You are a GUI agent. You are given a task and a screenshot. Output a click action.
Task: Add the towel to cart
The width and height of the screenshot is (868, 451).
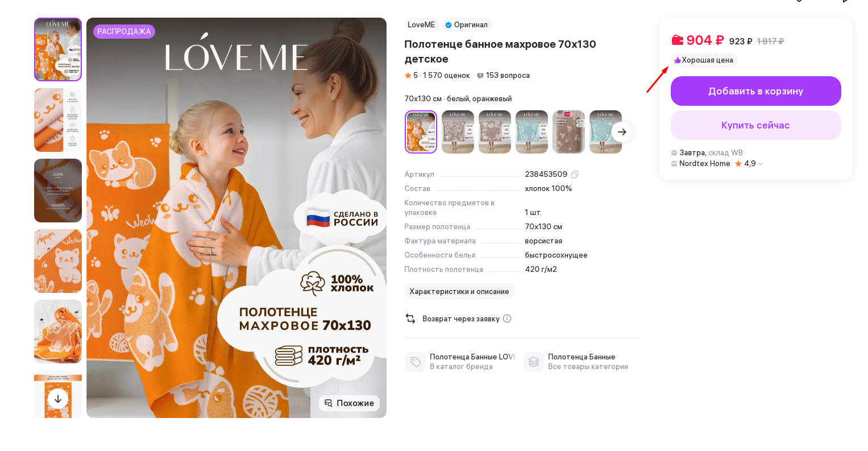pos(755,91)
